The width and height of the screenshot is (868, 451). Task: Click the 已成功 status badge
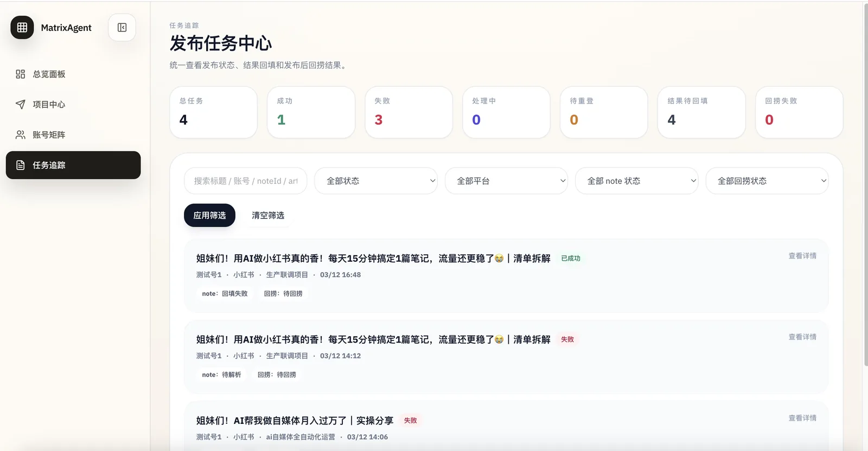pos(571,259)
